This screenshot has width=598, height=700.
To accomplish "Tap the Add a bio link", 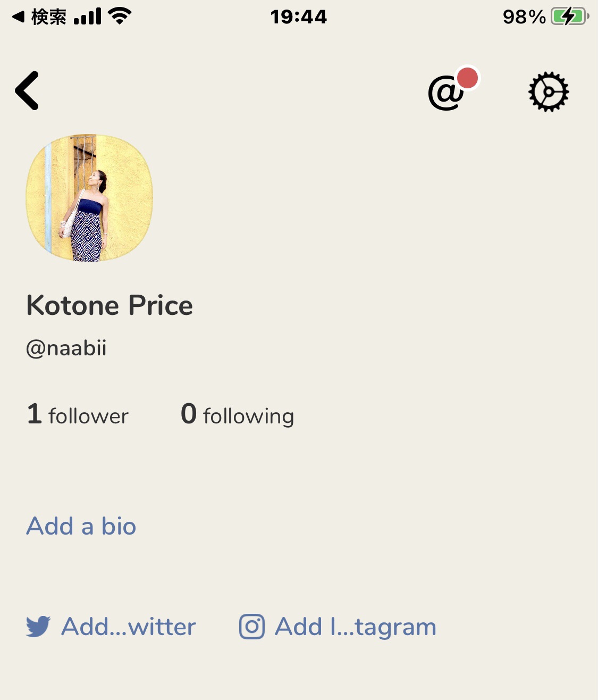I will coord(81,526).
